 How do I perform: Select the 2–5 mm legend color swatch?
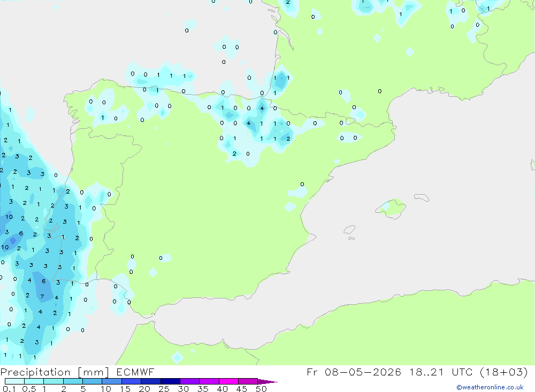tap(73, 381)
